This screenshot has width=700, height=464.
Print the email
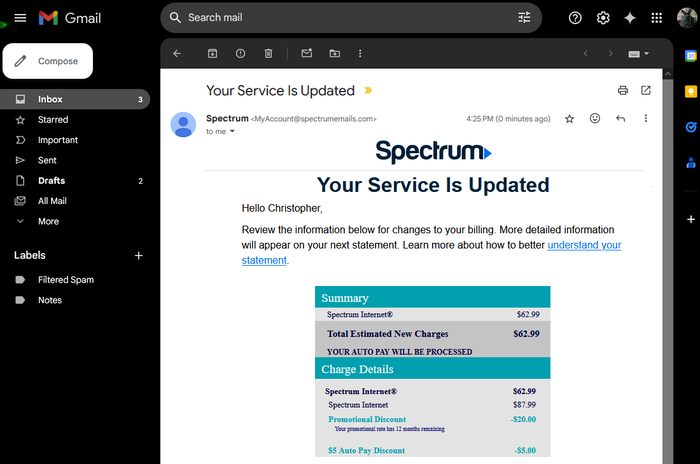623,91
